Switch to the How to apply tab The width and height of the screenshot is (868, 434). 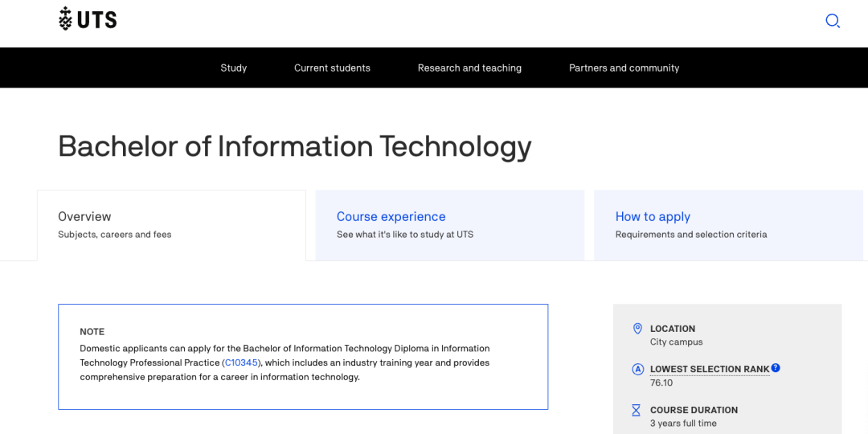coord(728,225)
